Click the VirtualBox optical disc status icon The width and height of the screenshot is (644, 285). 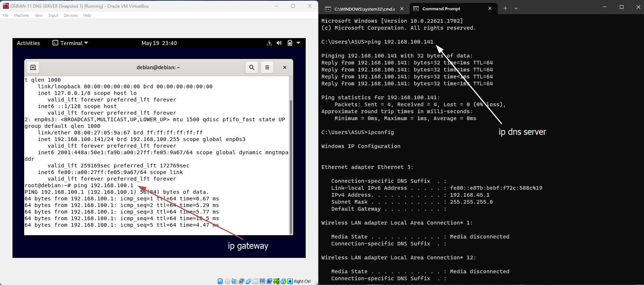[x=227, y=281]
